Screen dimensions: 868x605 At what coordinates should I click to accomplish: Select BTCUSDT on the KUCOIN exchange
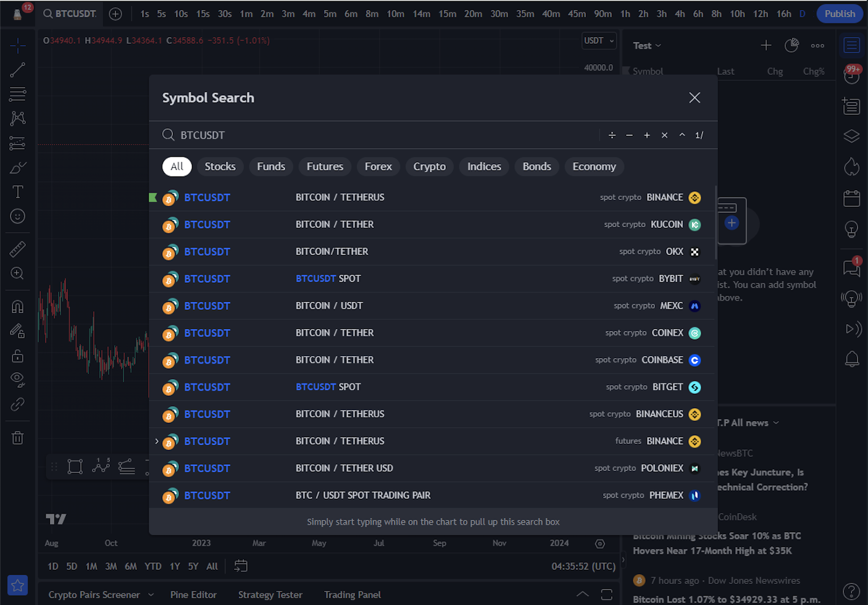[432, 225]
